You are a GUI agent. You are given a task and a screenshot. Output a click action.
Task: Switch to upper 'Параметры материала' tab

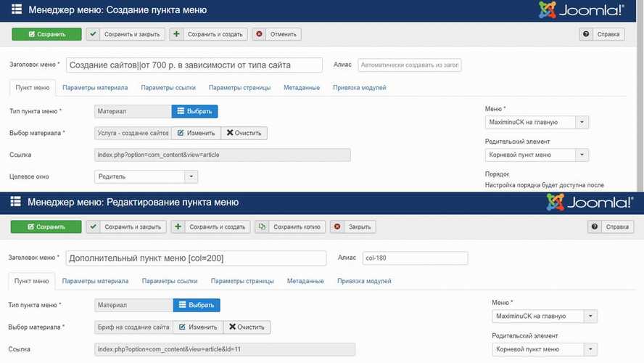[95, 88]
